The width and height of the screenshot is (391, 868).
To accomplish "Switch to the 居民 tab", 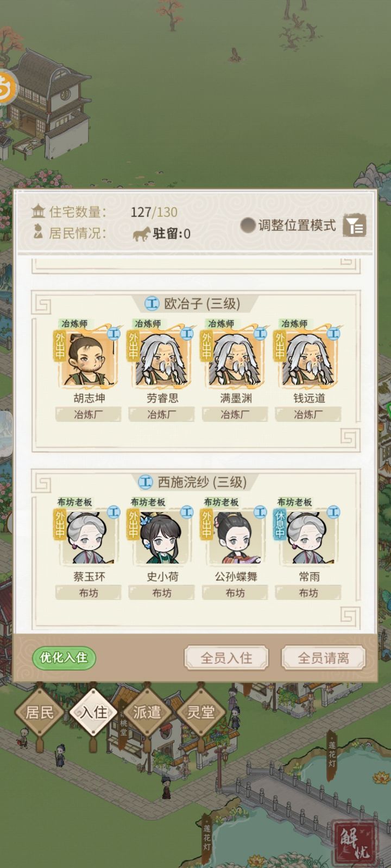I will pyautogui.click(x=40, y=712).
